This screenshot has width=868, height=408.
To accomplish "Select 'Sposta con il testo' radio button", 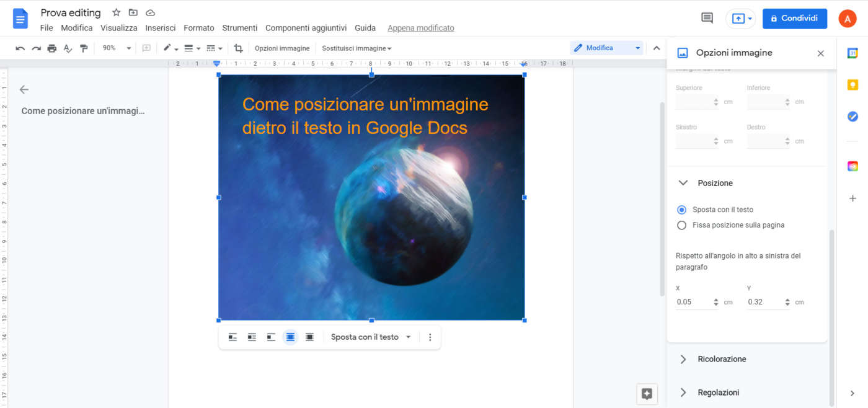I will coord(682,210).
